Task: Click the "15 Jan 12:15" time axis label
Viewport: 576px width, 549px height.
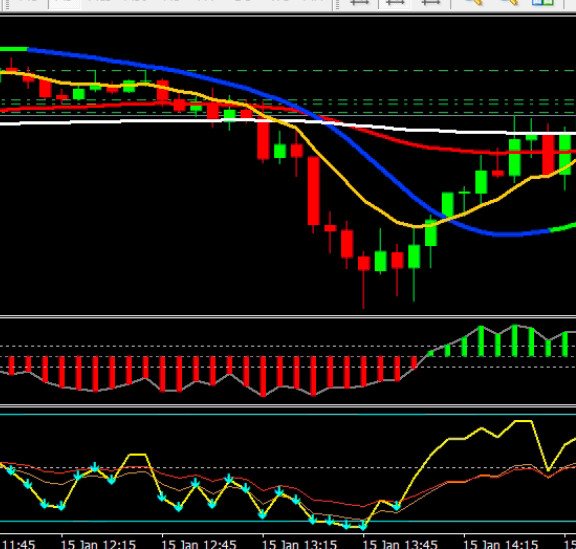Action: (x=98, y=544)
